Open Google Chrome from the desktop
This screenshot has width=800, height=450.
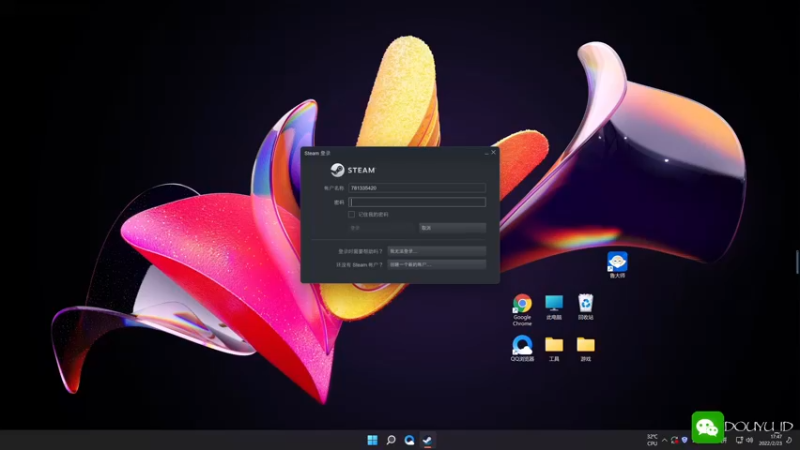pyautogui.click(x=522, y=309)
